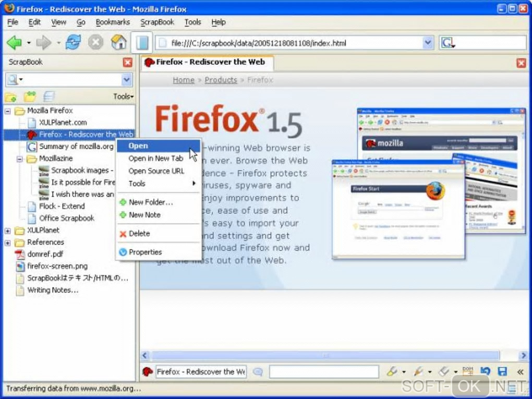Select the Firefox - Rediscover the Web tab
This screenshot has width=532, height=399.
point(207,63)
